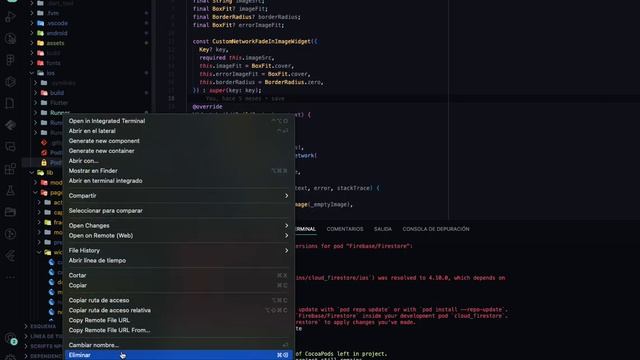The width and height of the screenshot is (640, 360).
Task: Expand the fonts folder chevron
Action: tap(32, 63)
